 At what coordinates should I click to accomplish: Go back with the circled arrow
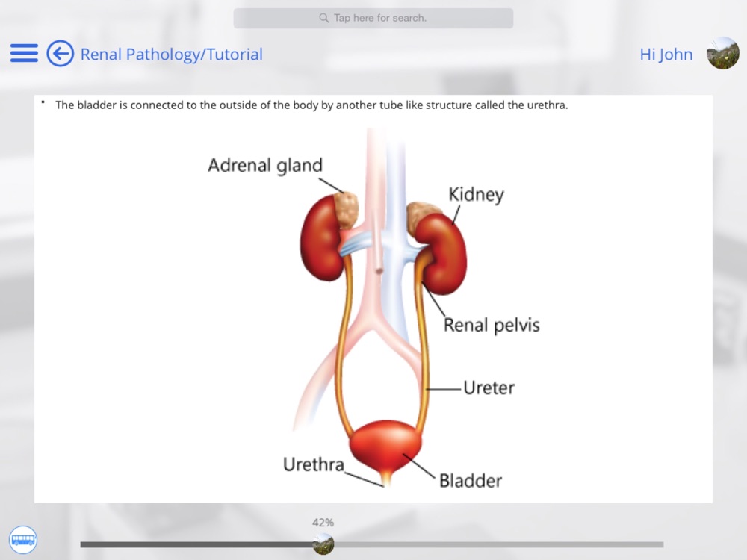(60, 53)
